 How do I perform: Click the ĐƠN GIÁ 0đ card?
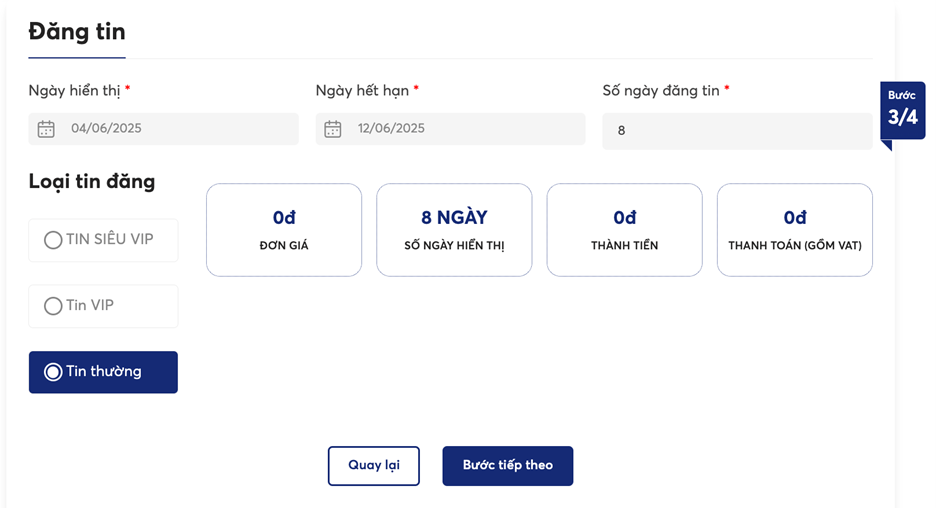(284, 230)
